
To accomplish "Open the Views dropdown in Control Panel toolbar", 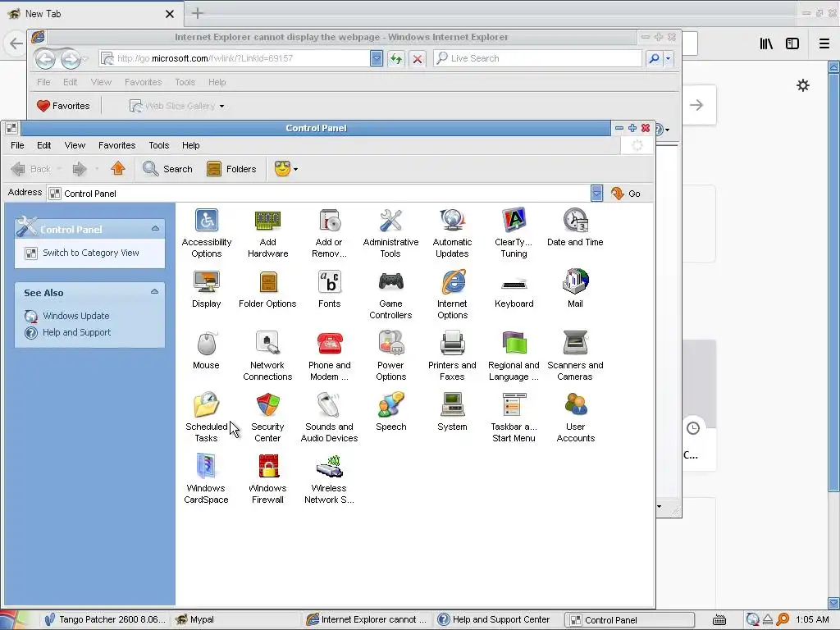I will (x=286, y=169).
